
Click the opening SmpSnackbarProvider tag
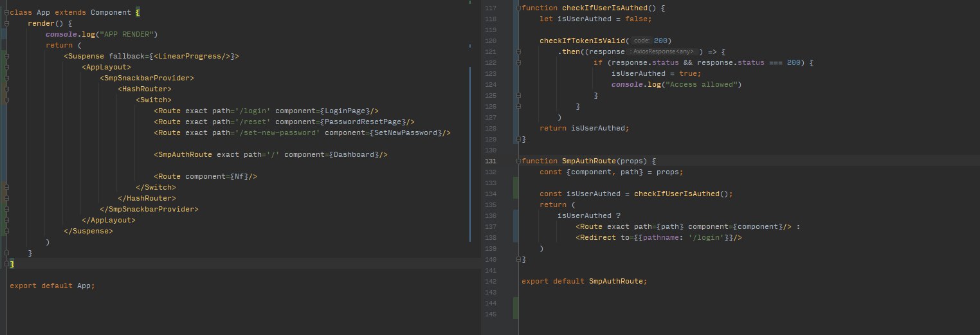147,78
